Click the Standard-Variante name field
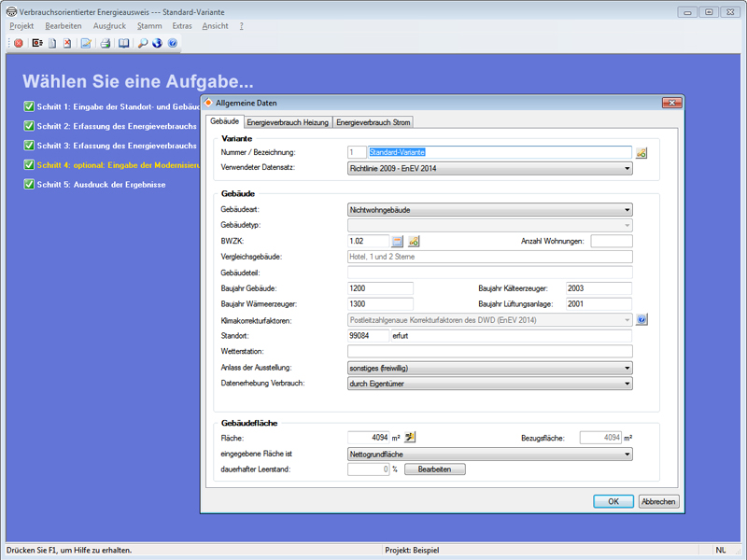 point(500,152)
